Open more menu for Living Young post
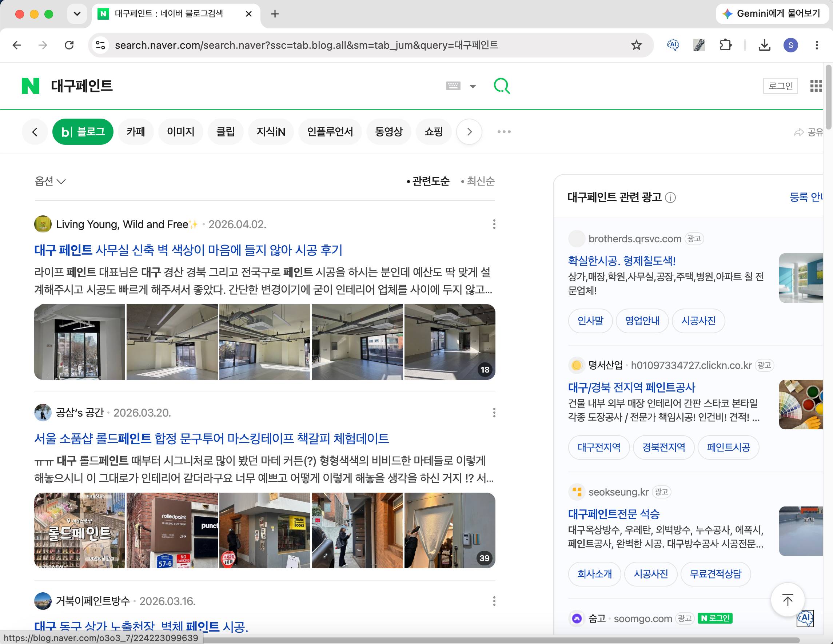Viewport: 833px width, 644px height. click(494, 224)
